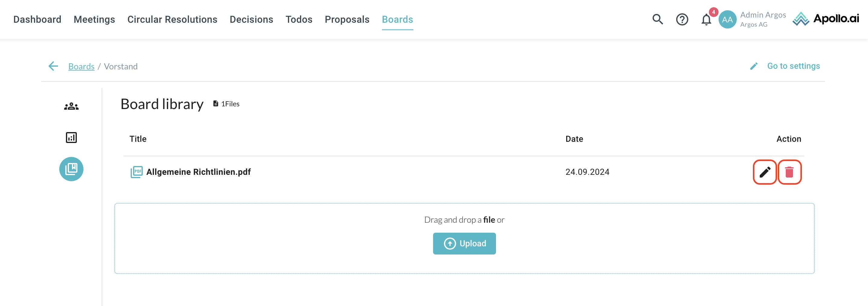Click the back arrow icon
The height and width of the screenshot is (306, 868).
pyautogui.click(x=53, y=66)
